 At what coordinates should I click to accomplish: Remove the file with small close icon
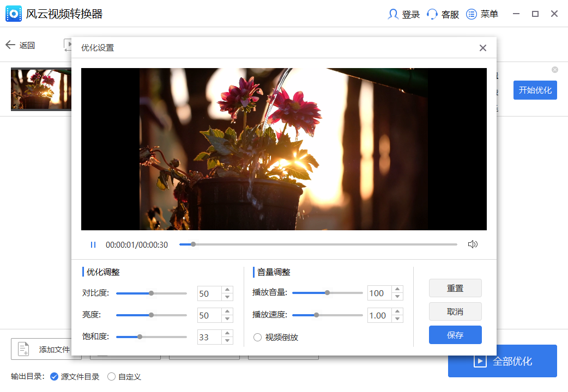(x=555, y=70)
